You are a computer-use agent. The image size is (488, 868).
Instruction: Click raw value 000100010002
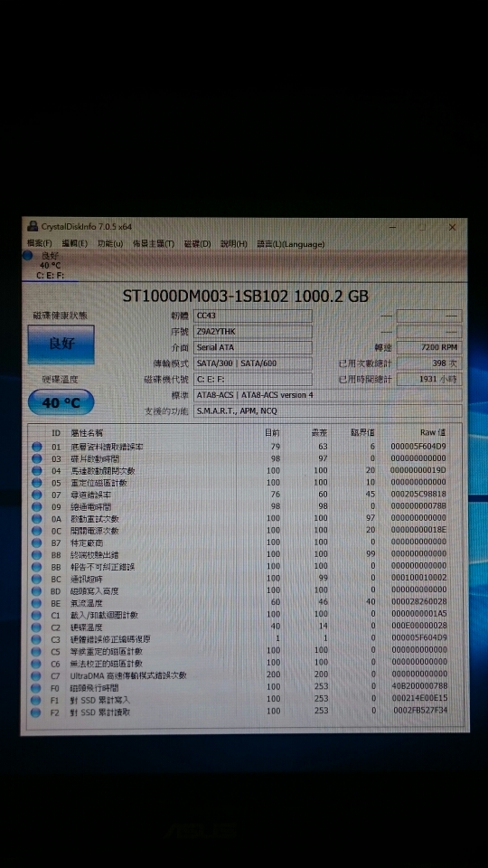tap(418, 579)
